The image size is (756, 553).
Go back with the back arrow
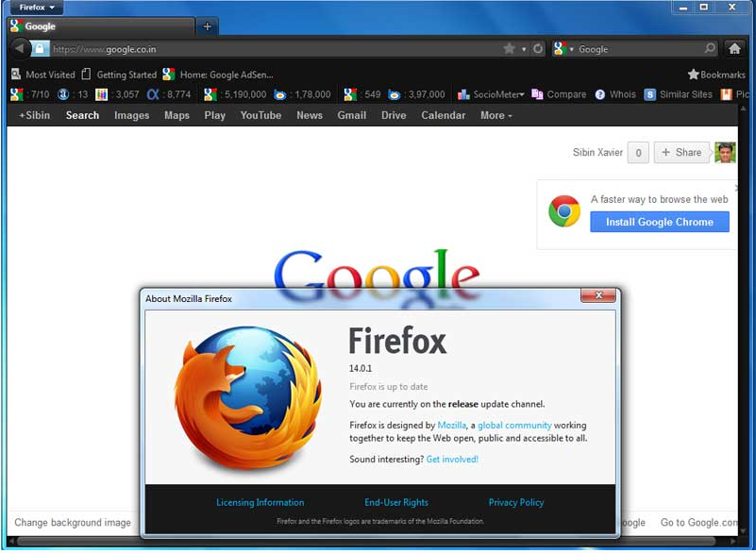point(19,48)
